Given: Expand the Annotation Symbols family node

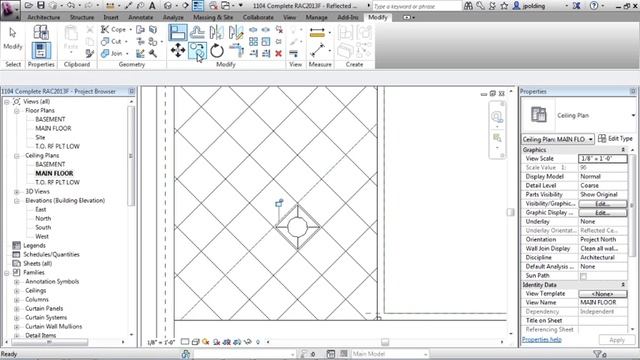Looking at the screenshot, I should point(17,282).
